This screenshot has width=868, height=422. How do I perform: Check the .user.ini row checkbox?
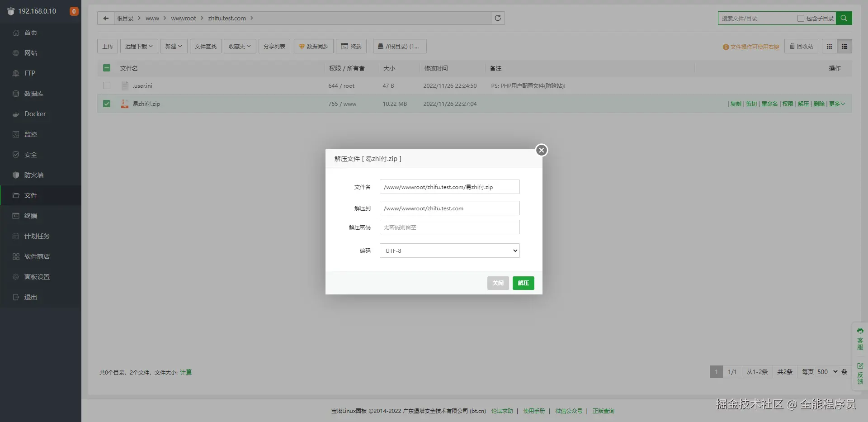coord(107,85)
